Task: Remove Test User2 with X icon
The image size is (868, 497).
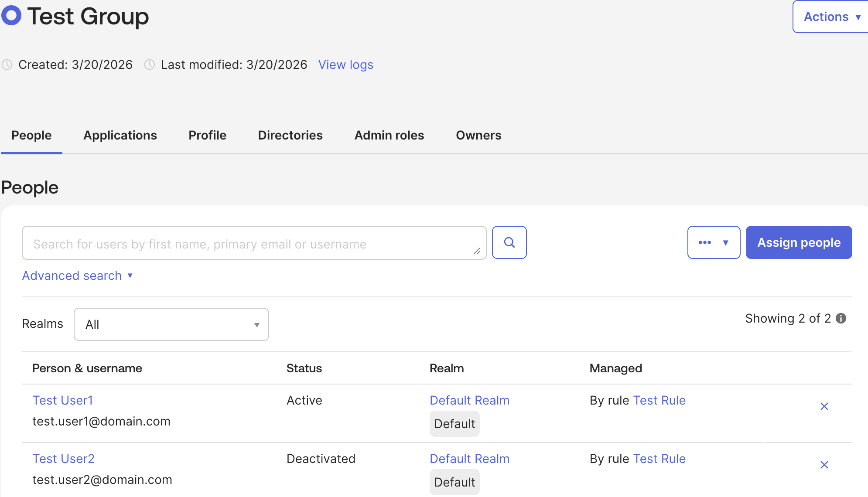Action: pyautogui.click(x=824, y=465)
